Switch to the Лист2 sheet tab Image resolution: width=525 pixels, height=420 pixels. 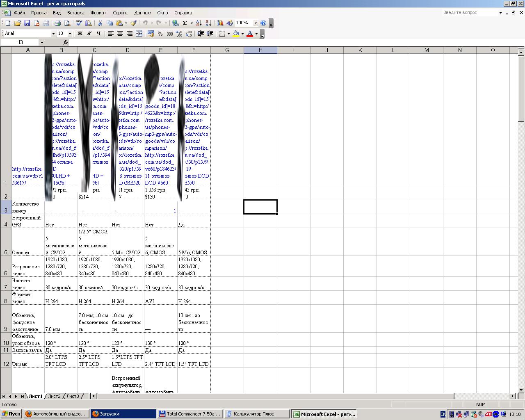pyautogui.click(x=54, y=396)
